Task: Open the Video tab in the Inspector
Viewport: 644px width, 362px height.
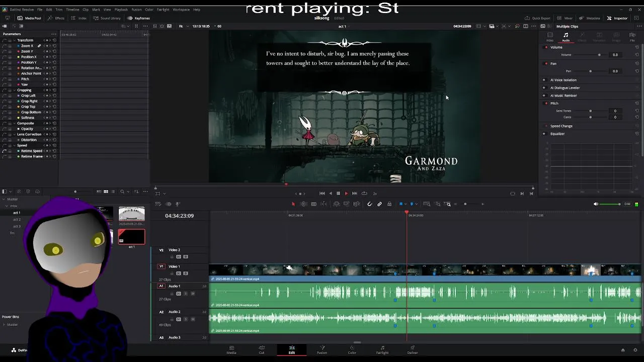Action: pyautogui.click(x=550, y=37)
